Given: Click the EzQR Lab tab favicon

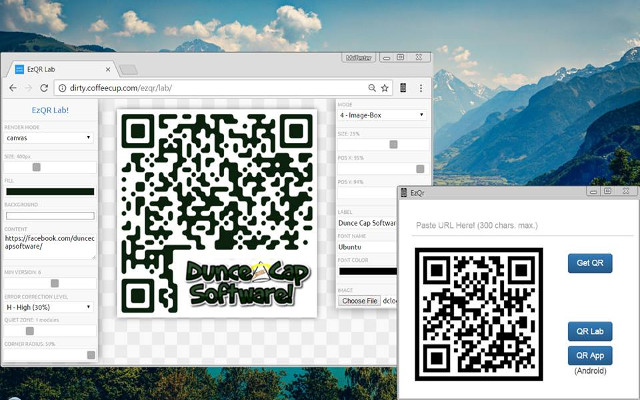Looking at the screenshot, I should [x=19, y=69].
